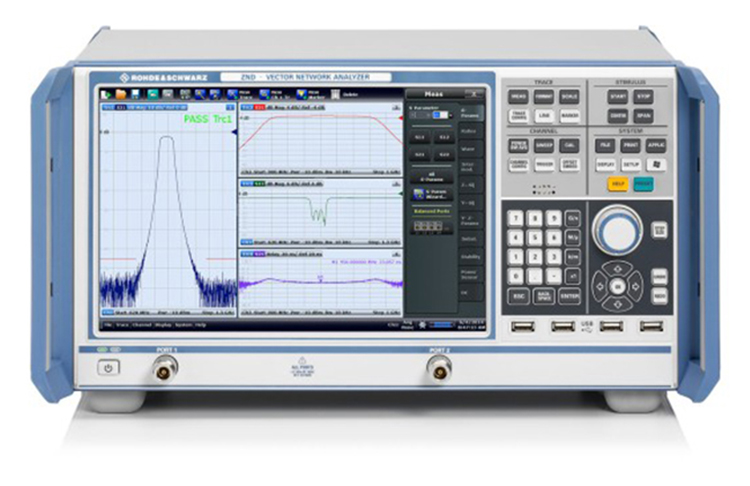
Task: Hit the step size key beside the knob
Action: click(660, 231)
